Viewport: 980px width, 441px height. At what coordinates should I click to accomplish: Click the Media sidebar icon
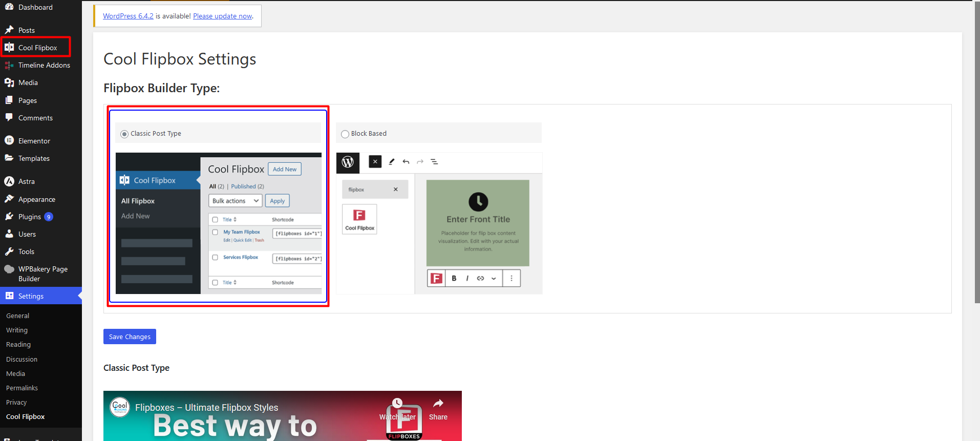coord(9,82)
